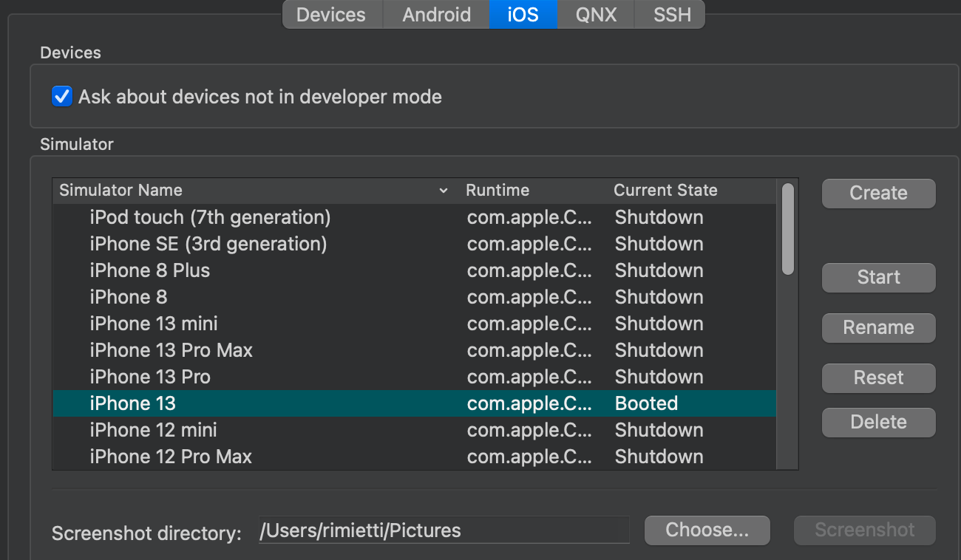The image size is (961, 560).
Task: Select iPhone SE (3rd generation) row
Action: coord(208,245)
